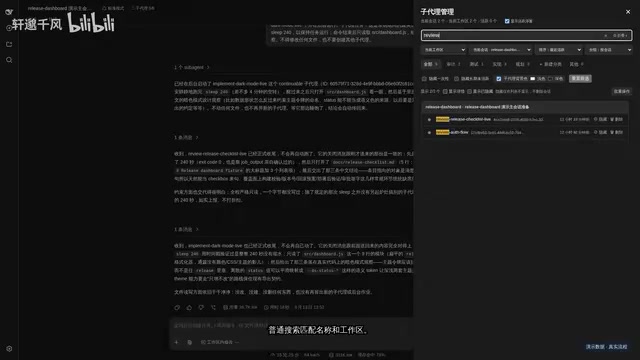Expand the first '1 条消息' section
The width and height of the screenshot is (640, 360).
click(x=186, y=138)
